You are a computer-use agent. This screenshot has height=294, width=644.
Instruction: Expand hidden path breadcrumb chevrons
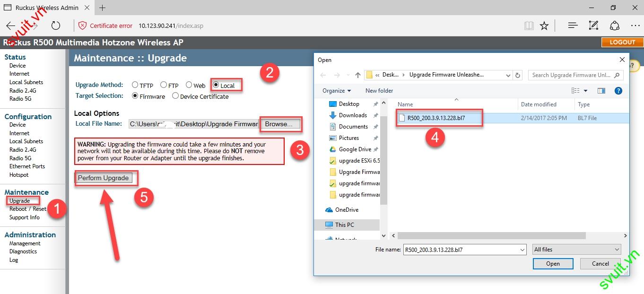(x=378, y=75)
